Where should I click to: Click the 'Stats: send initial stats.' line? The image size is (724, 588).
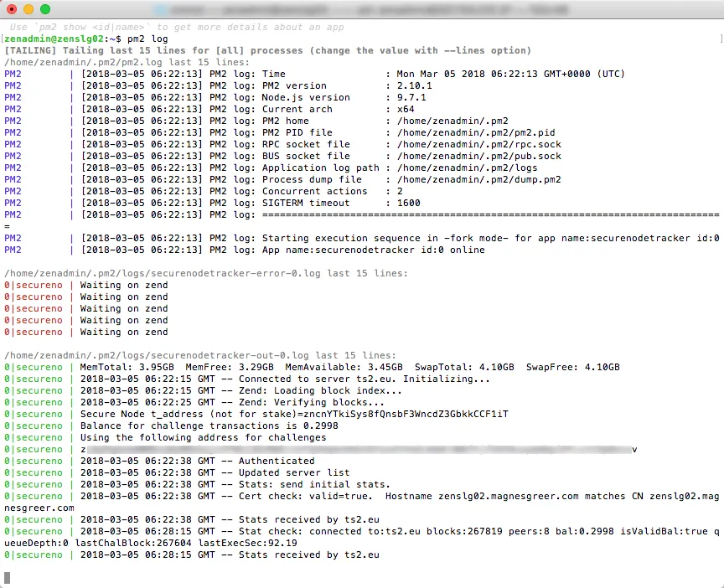198,485
